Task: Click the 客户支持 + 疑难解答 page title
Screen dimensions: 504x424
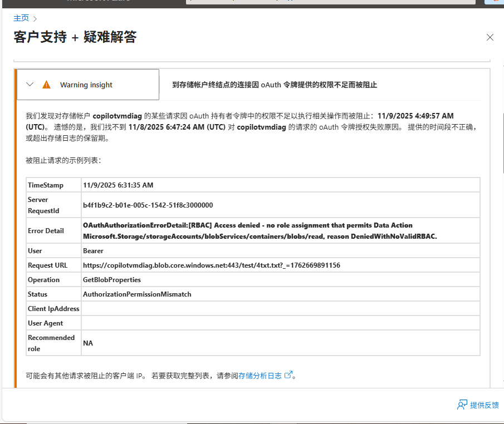Action: pos(75,37)
